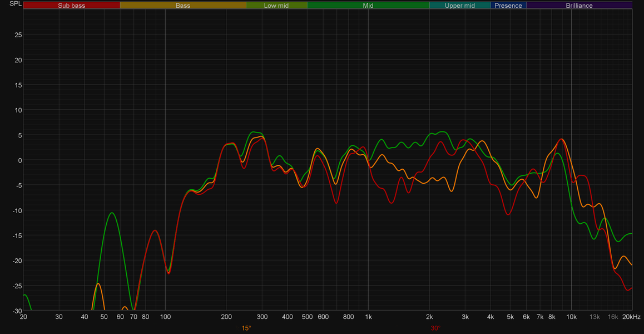Click the 50 Hz frequency axis label
Viewport: 644px width, 334px height.
(x=105, y=317)
